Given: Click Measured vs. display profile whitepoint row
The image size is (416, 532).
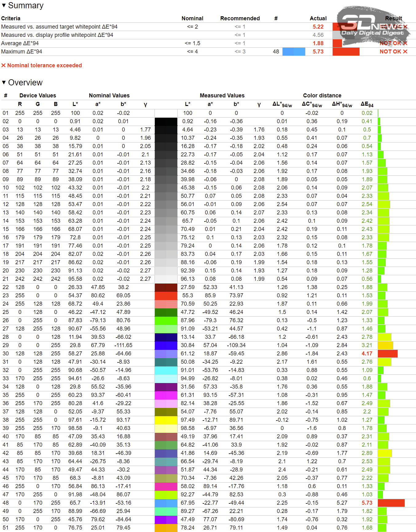Looking at the screenshot, I should [208, 35].
